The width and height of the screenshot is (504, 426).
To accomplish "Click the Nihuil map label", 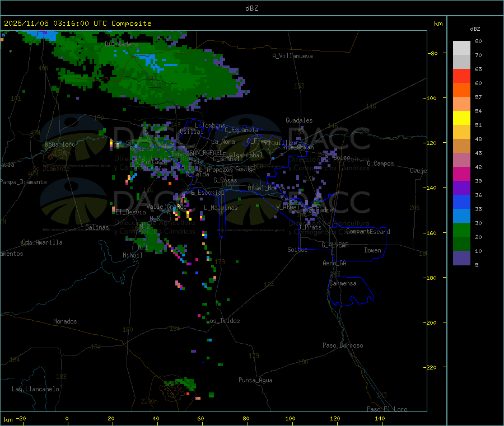I will click(x=132, y=255).
